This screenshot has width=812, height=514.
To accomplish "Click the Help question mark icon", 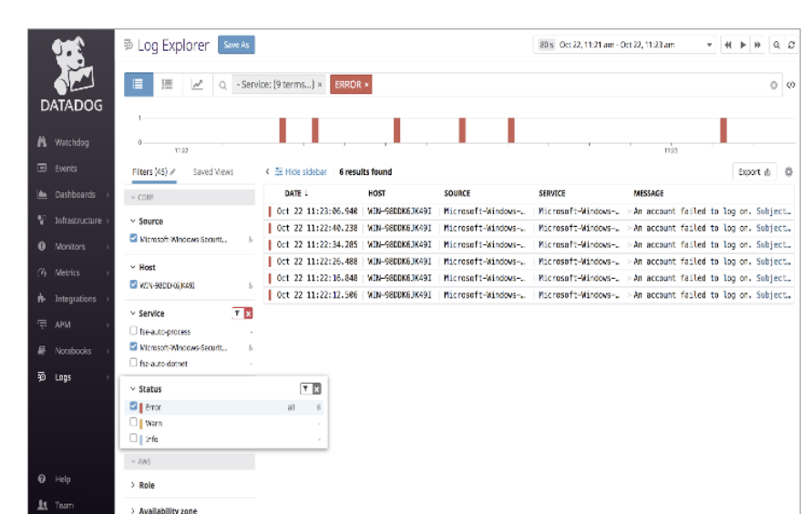I will (41, 478).
